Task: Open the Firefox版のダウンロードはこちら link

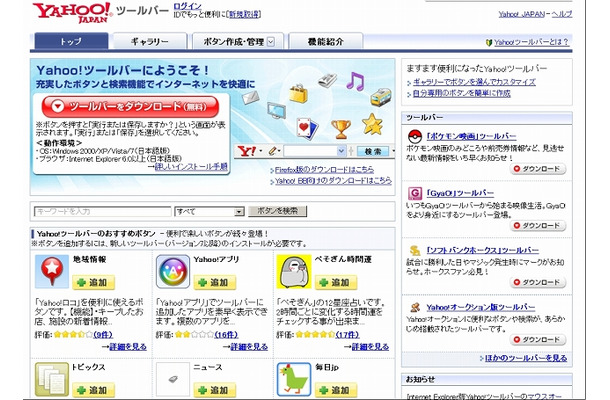Action: pos(324,170)
